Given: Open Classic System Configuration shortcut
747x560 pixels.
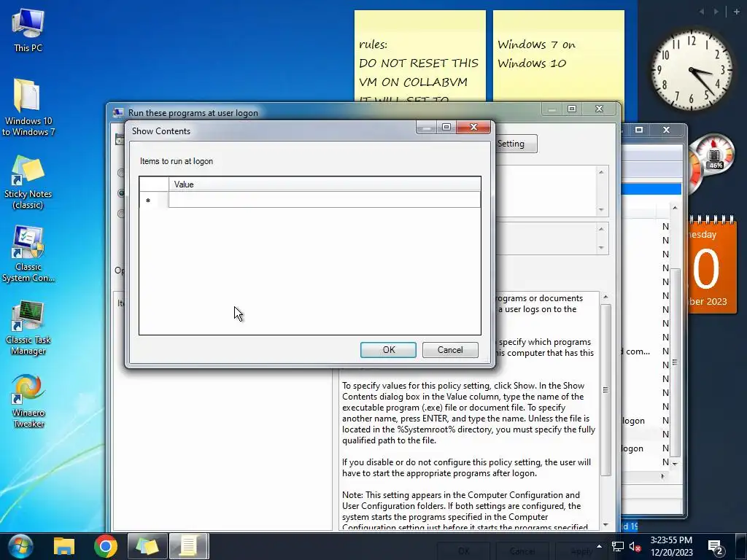Looking at the screenshot, I should click(28, 254).
